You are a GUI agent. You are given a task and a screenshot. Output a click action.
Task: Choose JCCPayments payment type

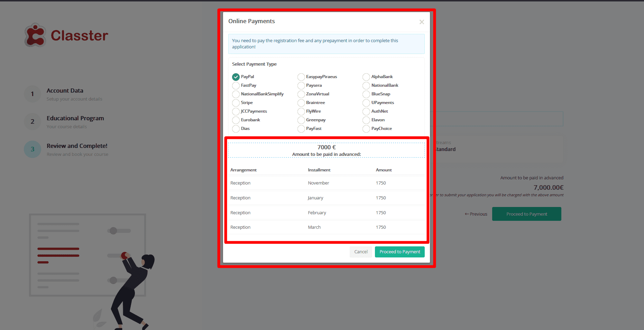click(236, 111)
